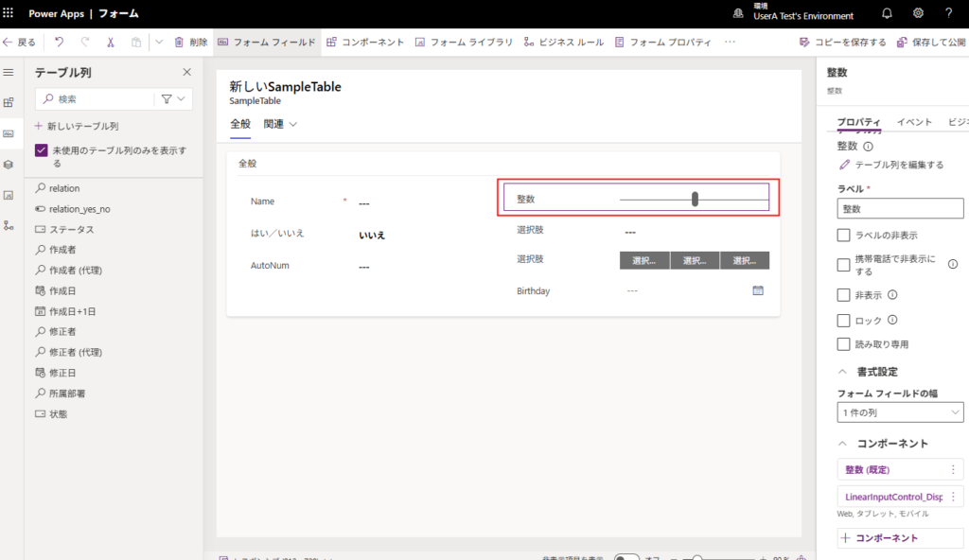Viewport: 969px width, 560px height.
Task: Click the notifications bell icon
Action: click(887, 13)
